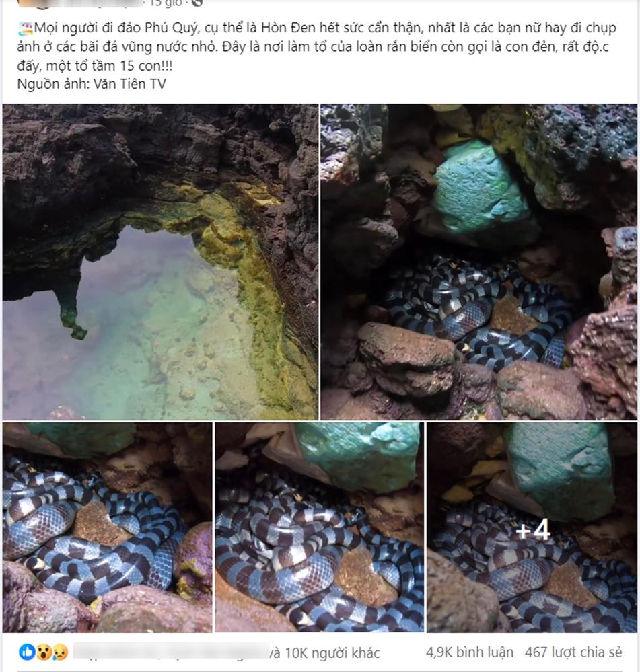The height and width of the screenshot is (672, 640).
Task: View the +4 more photos
Action: (x=532, y=527)
